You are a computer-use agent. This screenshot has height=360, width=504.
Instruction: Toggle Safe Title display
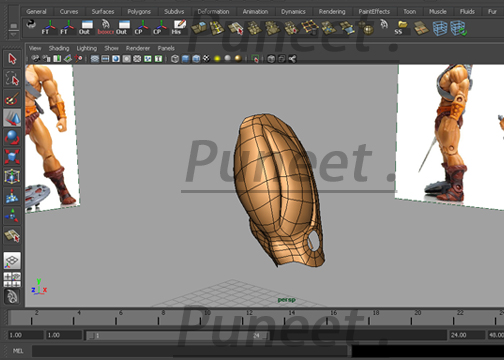tap(159, 59)
